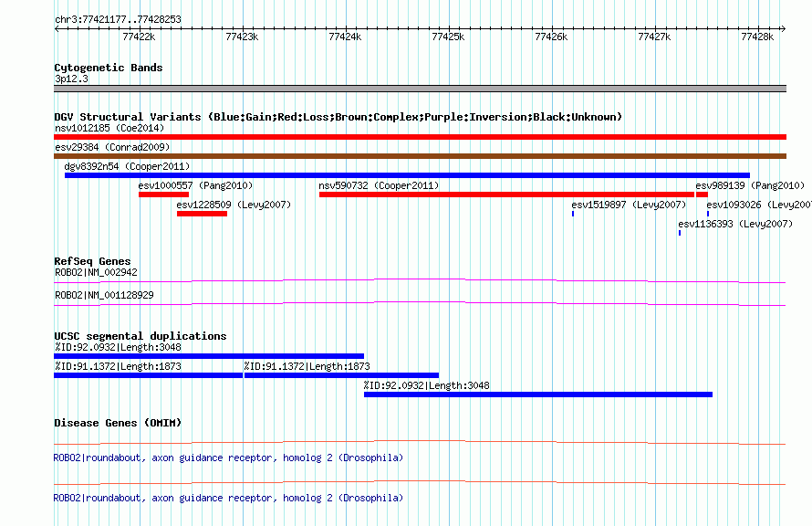Click the nsv1012185 (Coe2014) red loss bar
Screen dimensions: 812x526
tap(420, 137)
